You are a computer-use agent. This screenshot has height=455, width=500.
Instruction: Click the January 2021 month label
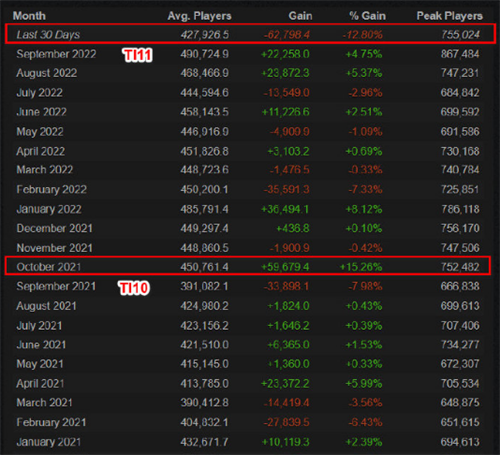click(49, 442)
